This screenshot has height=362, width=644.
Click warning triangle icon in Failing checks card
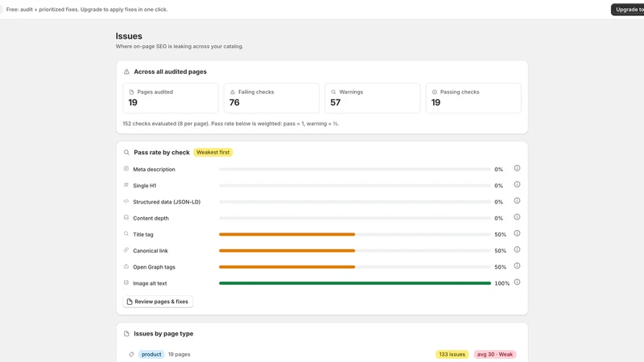coord(233,92)
